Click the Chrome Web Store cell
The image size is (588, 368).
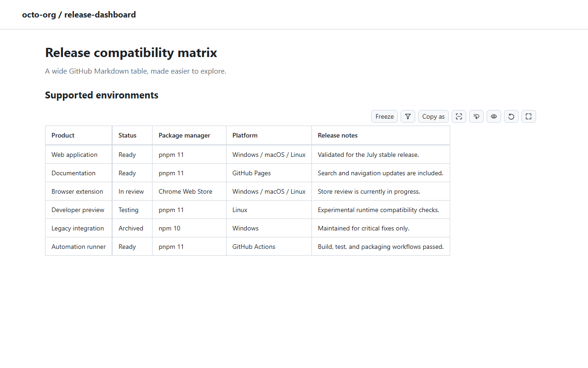pos(189,191)
